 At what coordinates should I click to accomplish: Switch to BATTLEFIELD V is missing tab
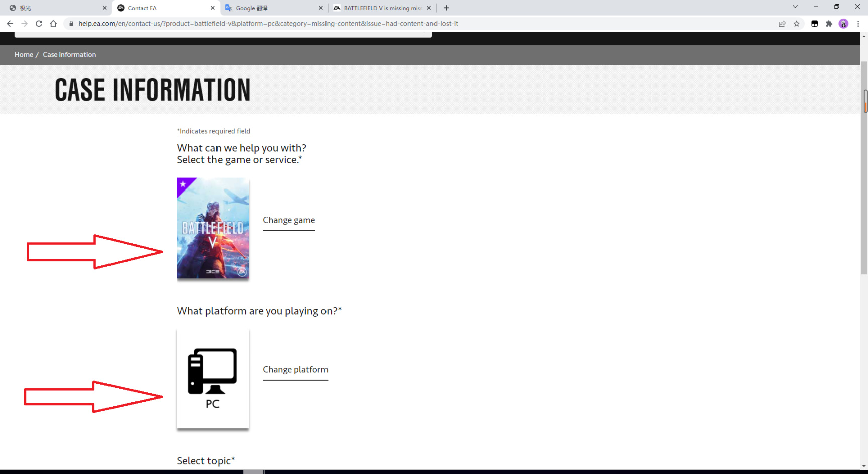381,8
